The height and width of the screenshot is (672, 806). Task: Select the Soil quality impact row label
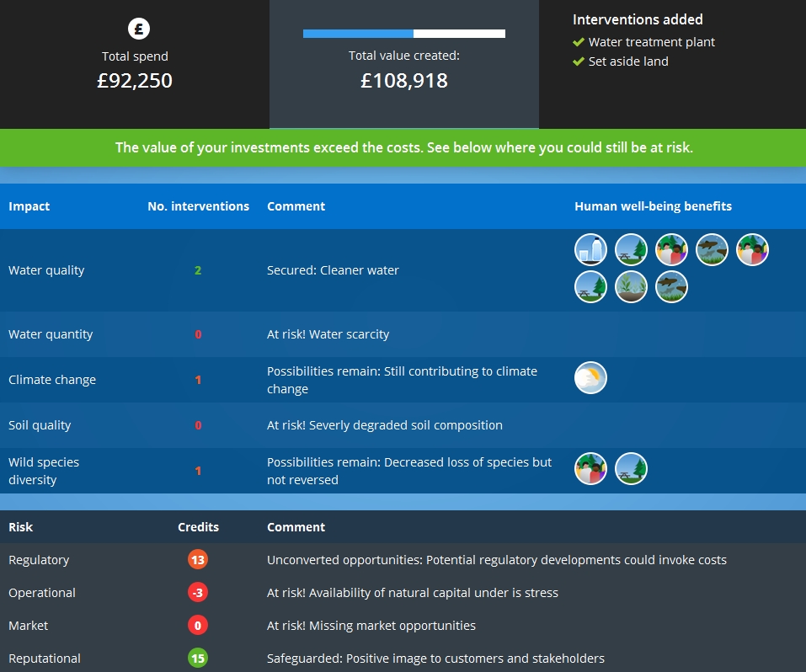40,425
